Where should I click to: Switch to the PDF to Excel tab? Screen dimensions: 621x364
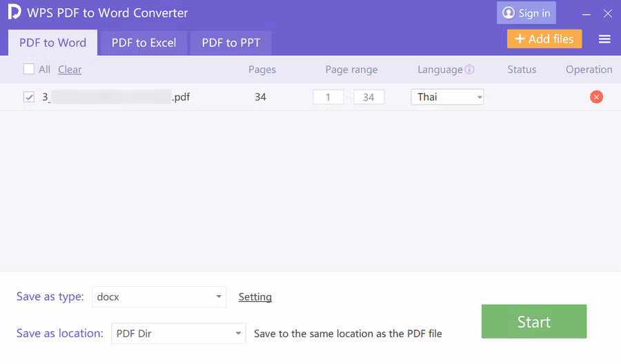(x=144, y=43)
